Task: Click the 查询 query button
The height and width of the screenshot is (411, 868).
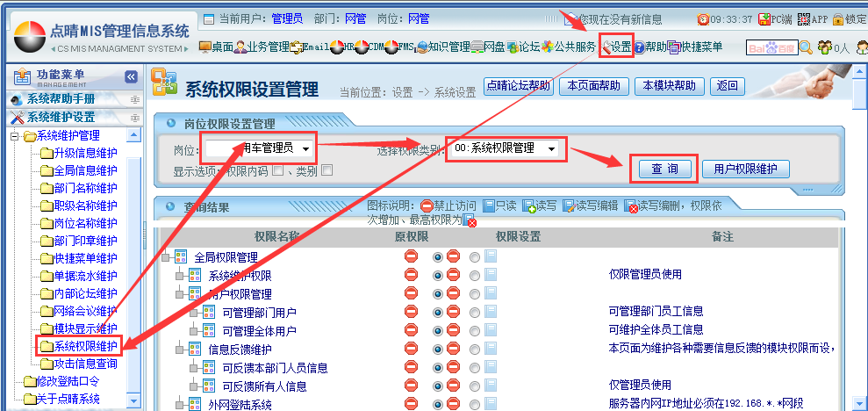Action: click(x=664, y=169)
